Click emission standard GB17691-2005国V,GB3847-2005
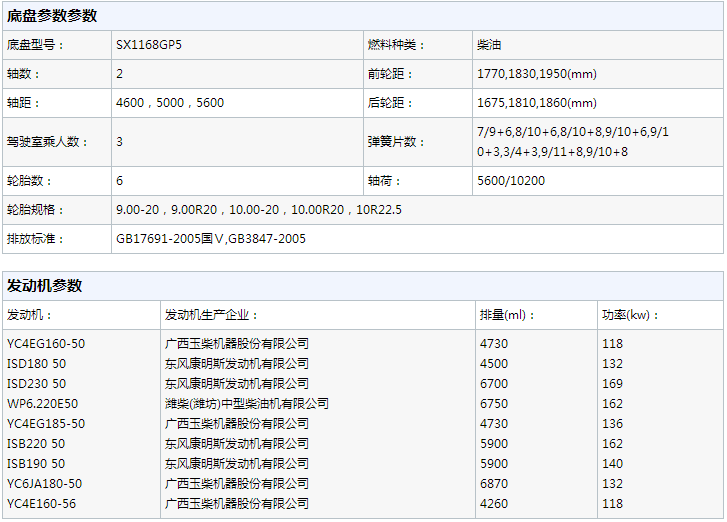 [211, 238]
